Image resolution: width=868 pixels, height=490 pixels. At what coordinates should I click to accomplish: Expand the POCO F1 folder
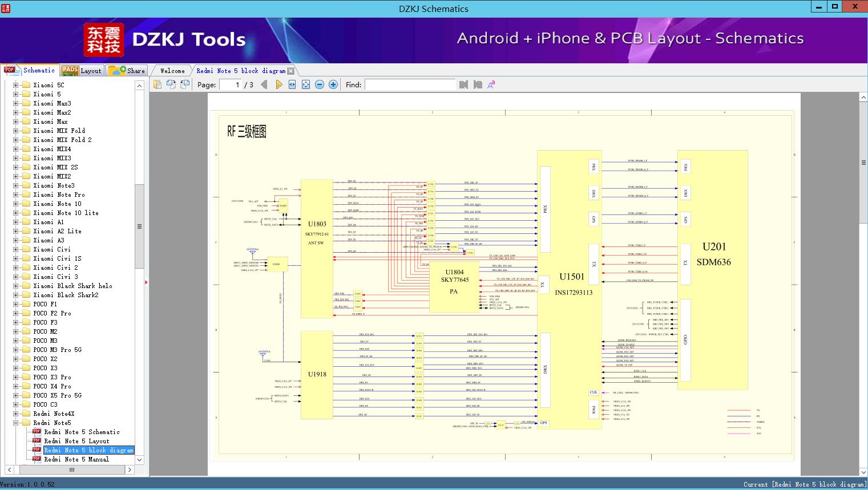pyautogui.click(x=16, y=304)
